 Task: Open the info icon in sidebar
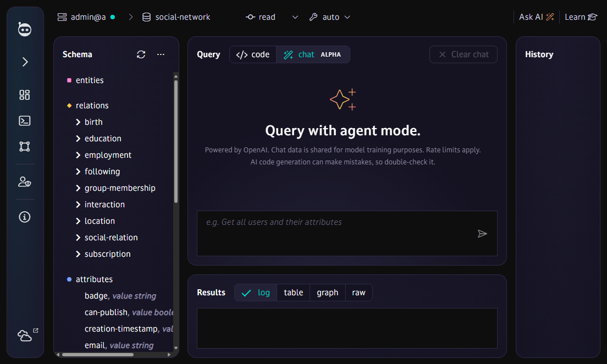tap(25, 217)
